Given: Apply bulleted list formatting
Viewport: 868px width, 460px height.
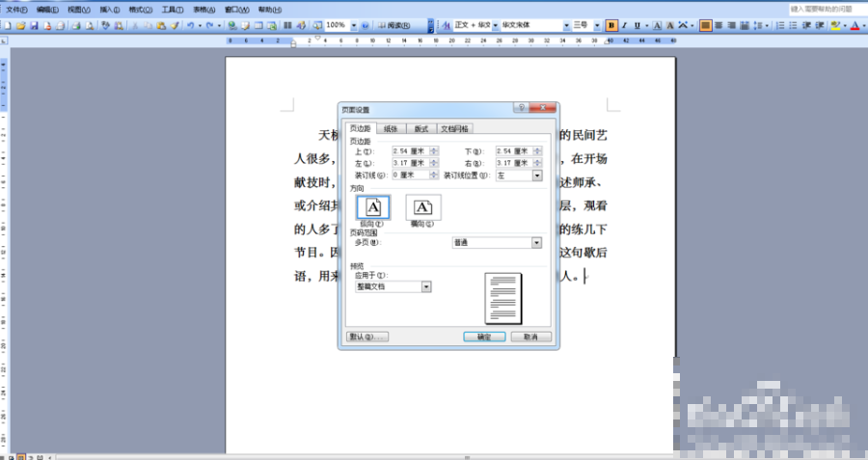Looking at the screenshot, I should click(x=793, y=25).
